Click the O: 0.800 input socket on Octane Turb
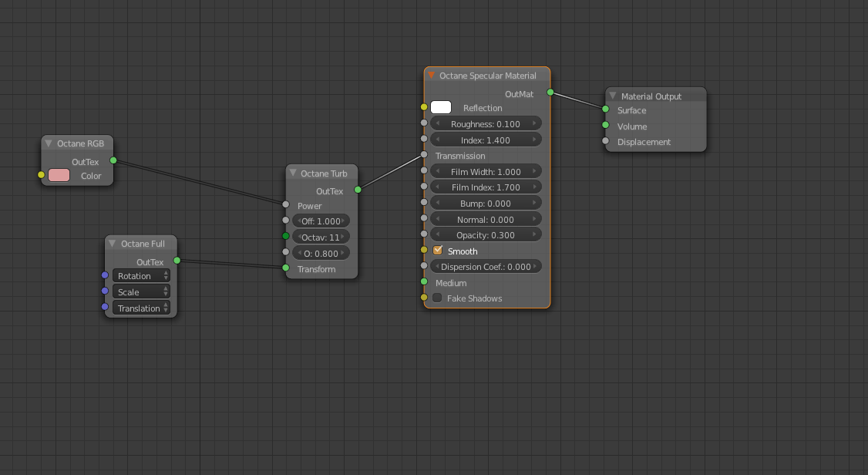The width and height of the screenshot is (868, 475). [x=286, y=252]
